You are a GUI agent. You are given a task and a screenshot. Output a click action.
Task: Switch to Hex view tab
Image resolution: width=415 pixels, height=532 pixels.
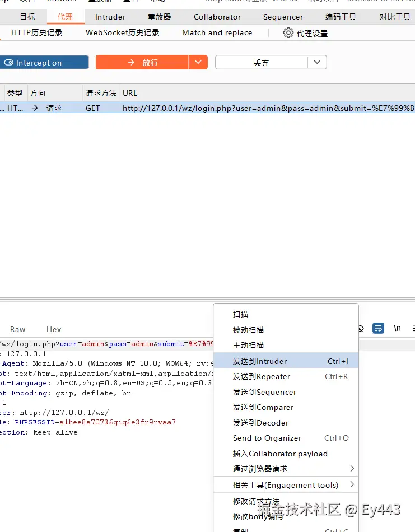tap(54, 329)
